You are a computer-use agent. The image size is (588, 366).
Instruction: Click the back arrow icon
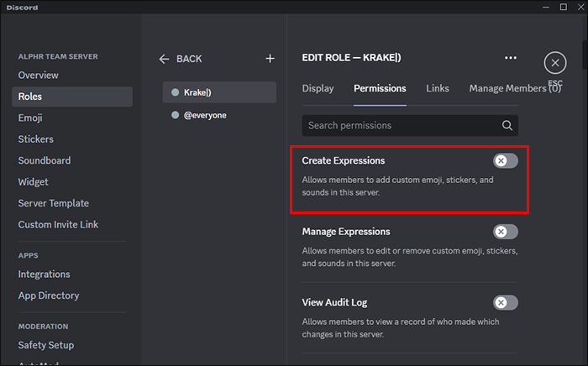(x=165, y=59)
